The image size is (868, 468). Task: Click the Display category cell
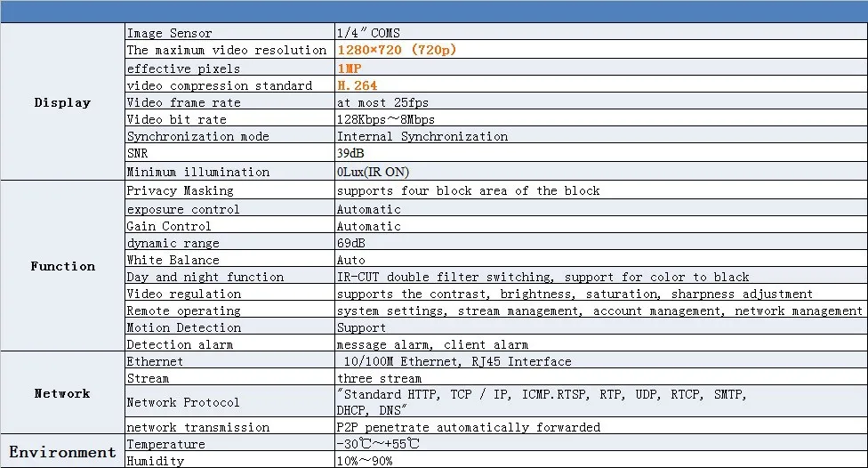[62, 102]
